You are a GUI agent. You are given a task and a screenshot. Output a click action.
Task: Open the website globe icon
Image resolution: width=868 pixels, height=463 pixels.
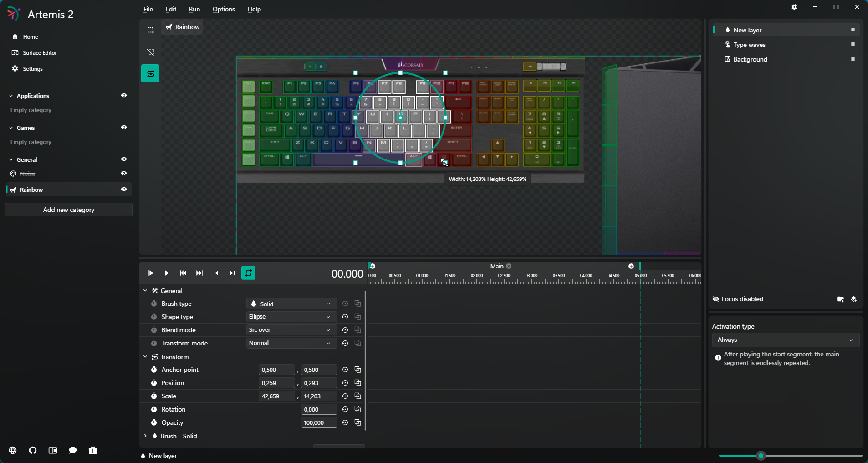click(x=13, y=450)
